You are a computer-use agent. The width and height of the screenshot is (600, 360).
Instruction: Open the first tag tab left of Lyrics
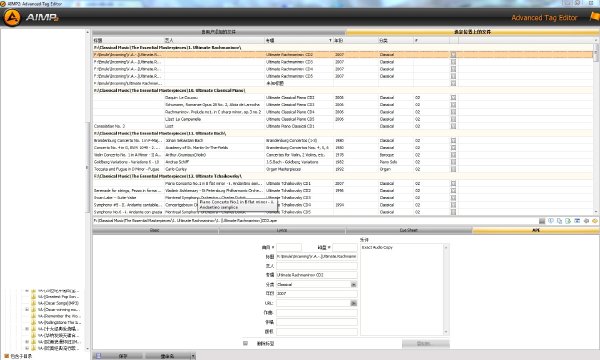(x=155, y=230)
